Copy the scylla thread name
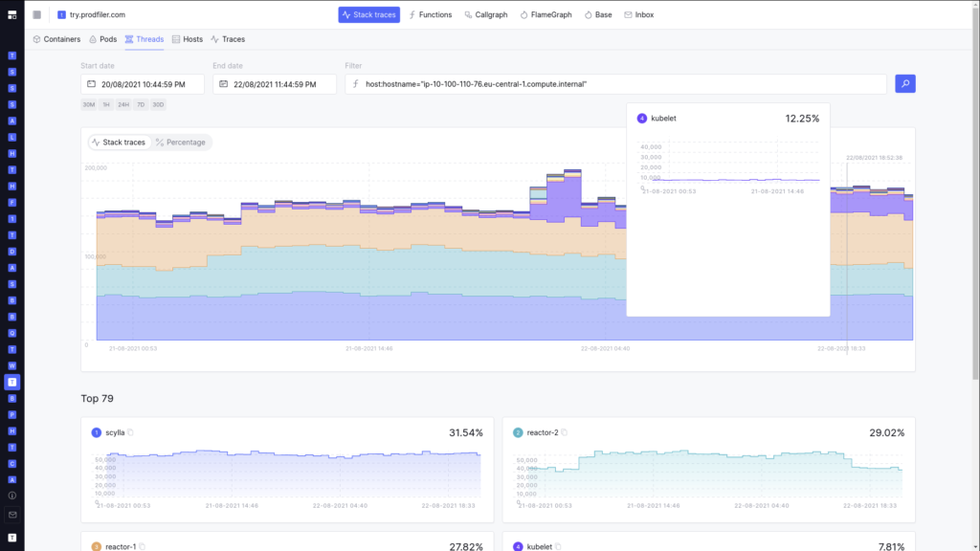980x551 pixels. pos(130,432)
